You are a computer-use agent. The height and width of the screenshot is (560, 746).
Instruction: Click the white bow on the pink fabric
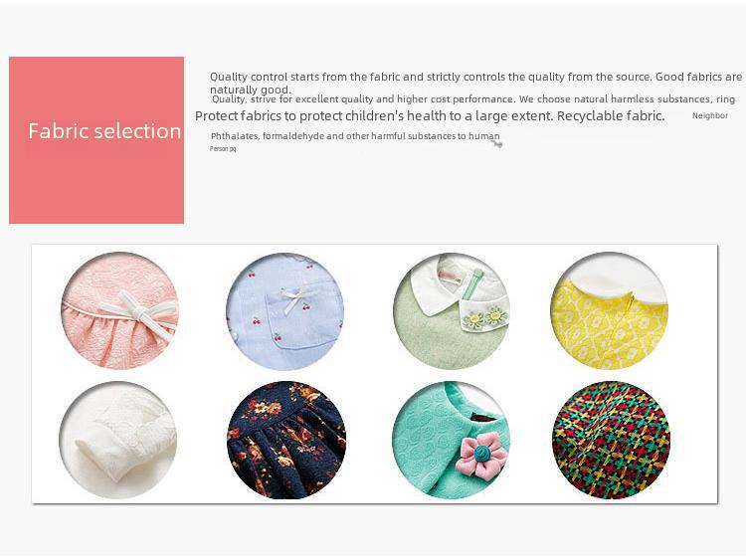tap(139, 313)
